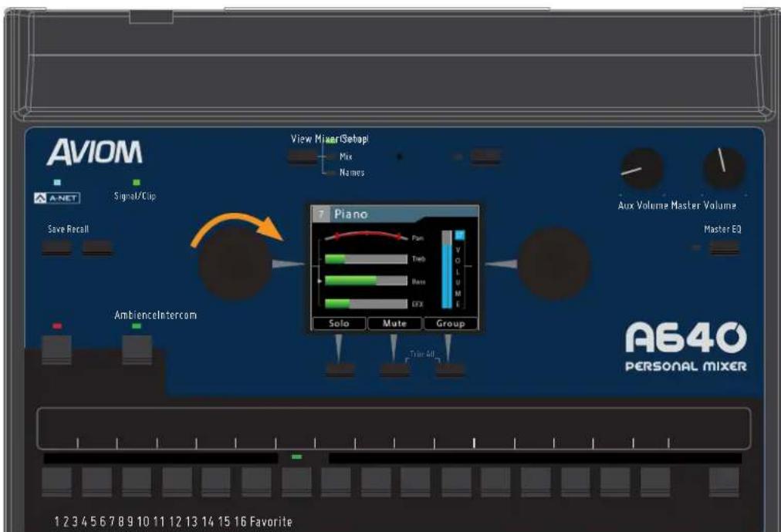This screenshot has width=781, height=532.
Task: Select channel 12 button in bottom row
Action: click(495, 482)
